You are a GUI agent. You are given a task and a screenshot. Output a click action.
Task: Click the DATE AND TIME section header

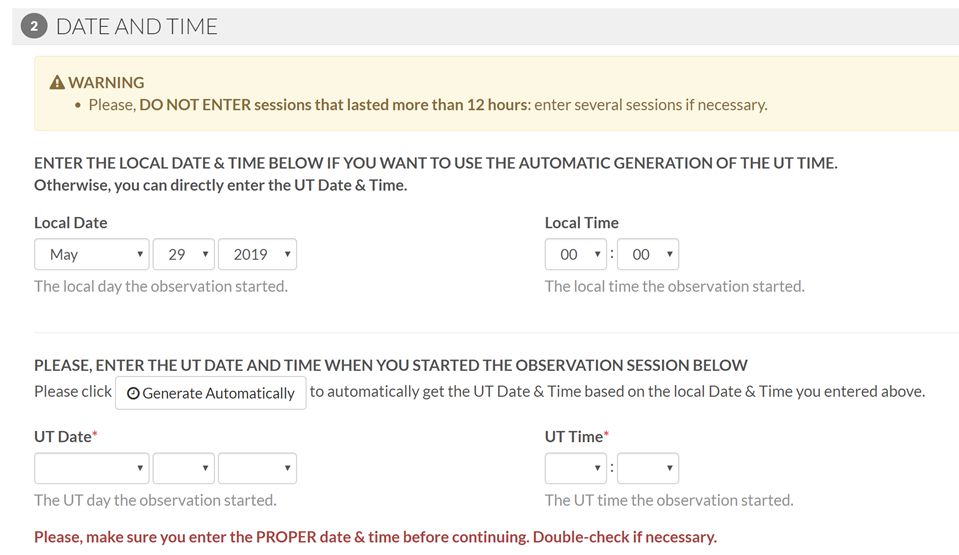pyautogui.click(x=136, y=26)
